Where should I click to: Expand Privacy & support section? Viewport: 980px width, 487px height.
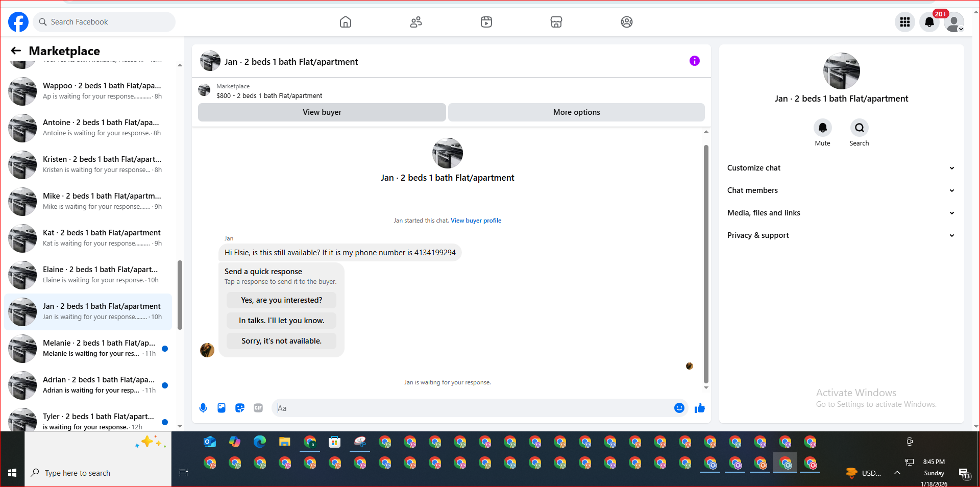coord(841,235)
